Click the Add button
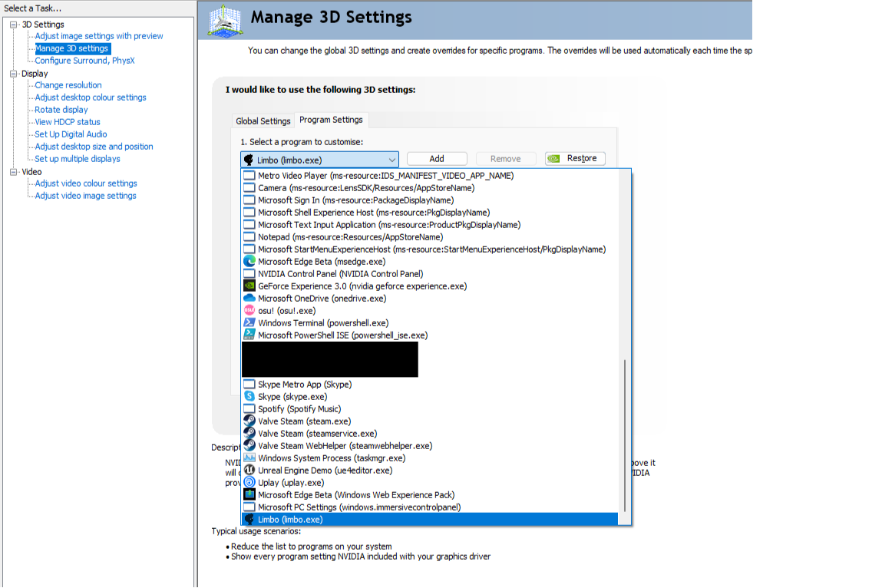This screenshot has width=882, height=588. pyautogui.click(x=437, y=159)
